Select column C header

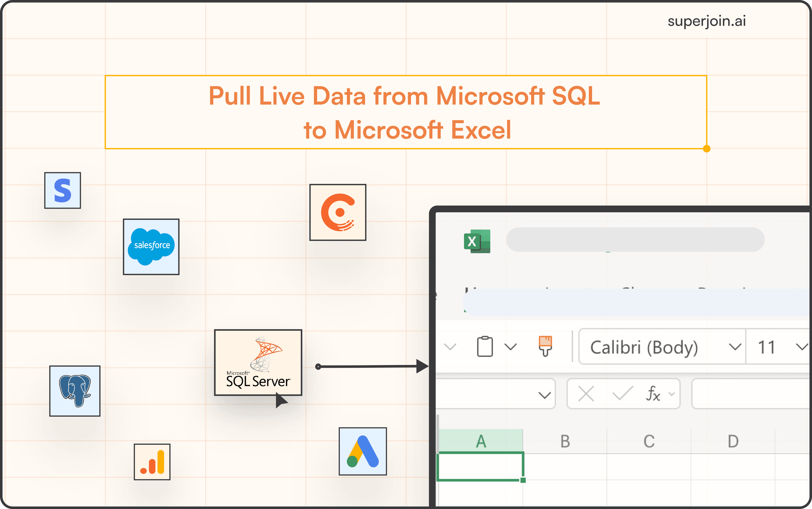(649, 441)
